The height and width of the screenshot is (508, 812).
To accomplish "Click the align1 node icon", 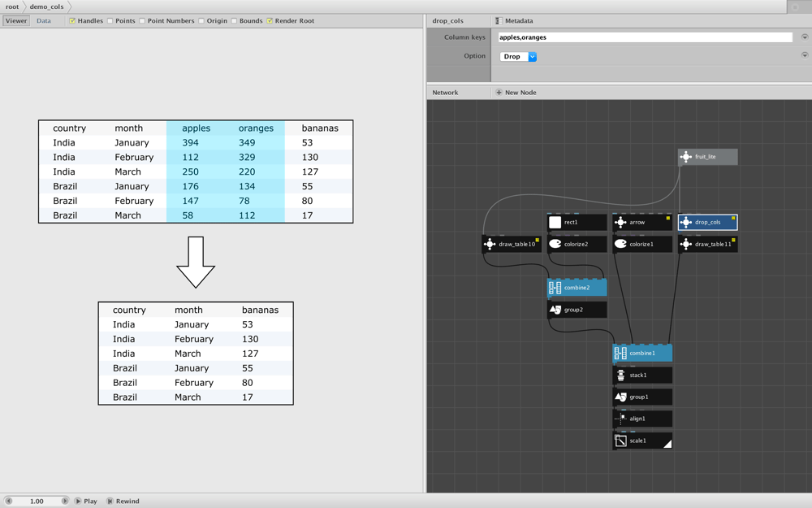I will pyautogui.click(x=620, y=419).
